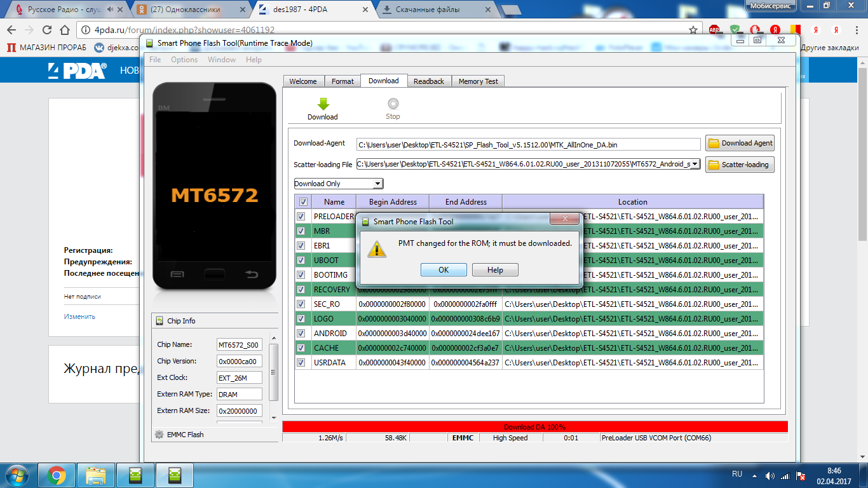Click the browser reload page icon

pos(46,30)
